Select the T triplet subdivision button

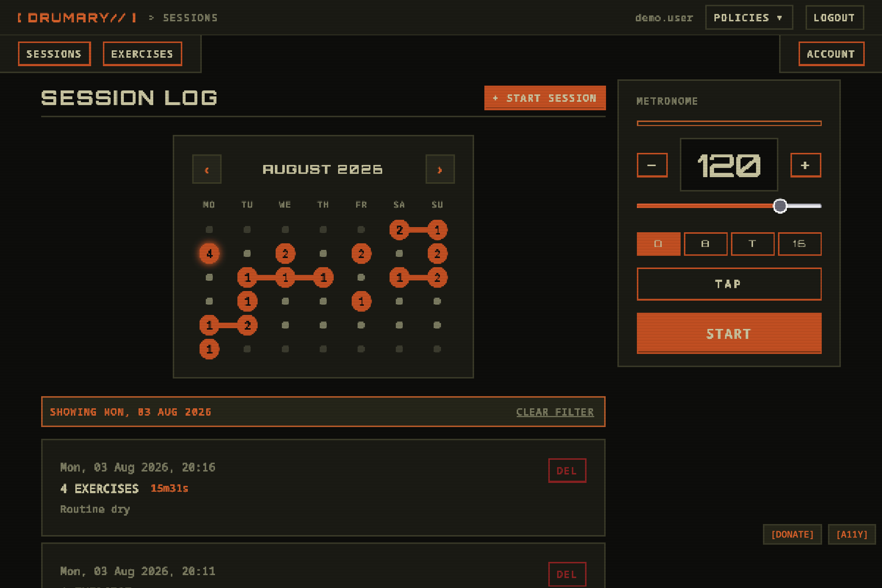pyautogui.click(x=752, y=244)
